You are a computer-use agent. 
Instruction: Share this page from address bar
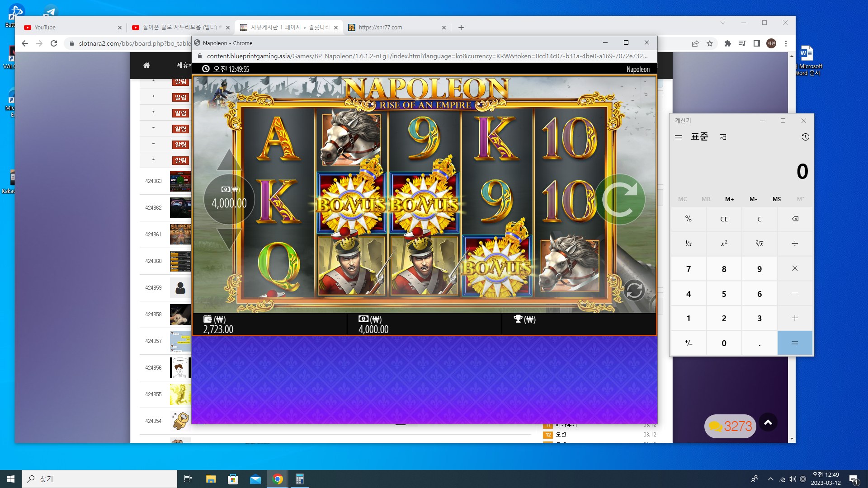pos(695,43)
